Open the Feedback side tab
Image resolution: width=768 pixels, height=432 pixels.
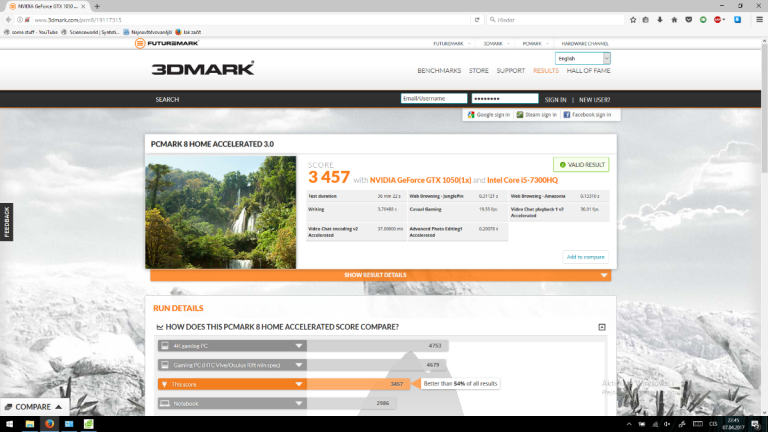6,222
